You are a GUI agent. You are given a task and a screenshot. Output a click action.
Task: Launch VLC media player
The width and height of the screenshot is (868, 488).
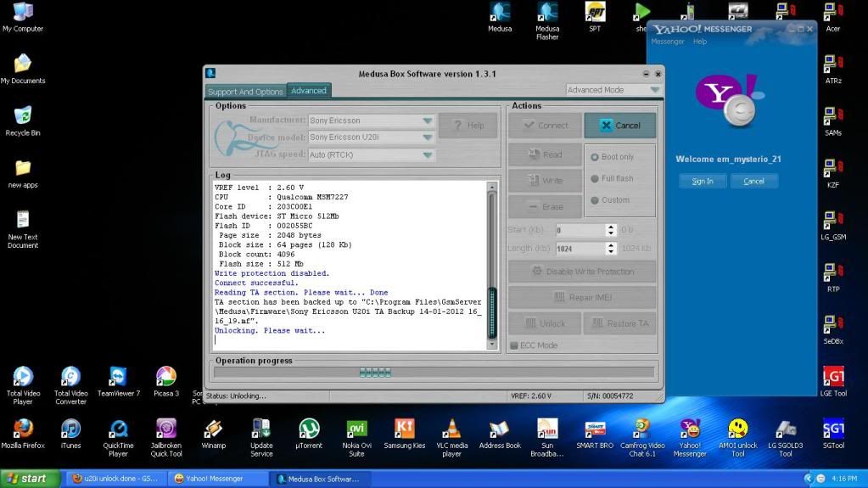(451, 438)
